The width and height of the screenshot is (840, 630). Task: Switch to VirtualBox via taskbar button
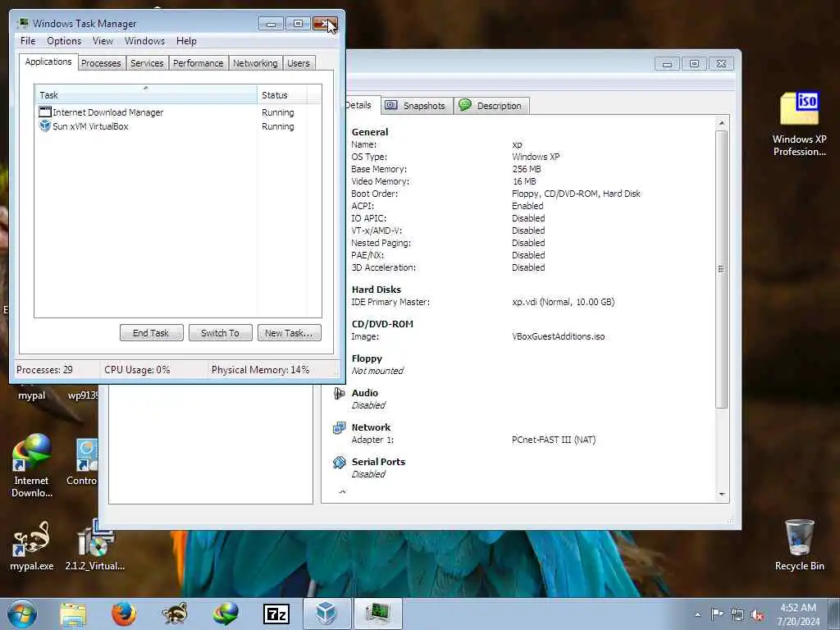point(326,614)
